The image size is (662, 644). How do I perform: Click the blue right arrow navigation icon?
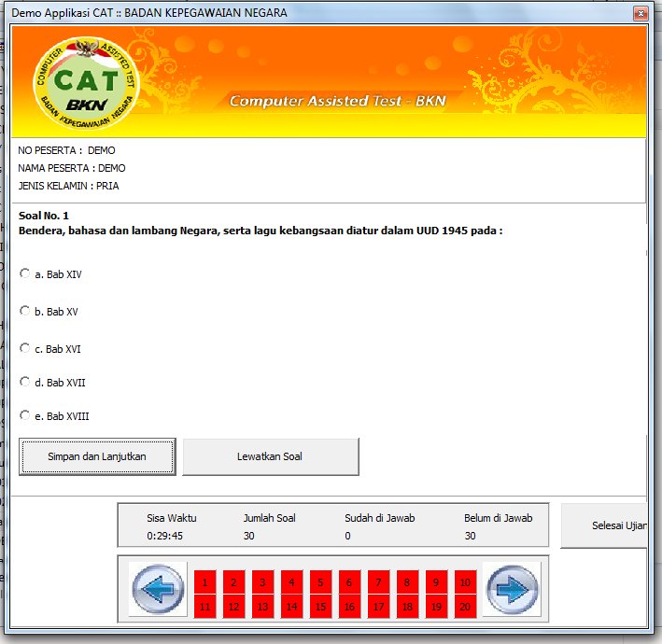click(512, 590)
